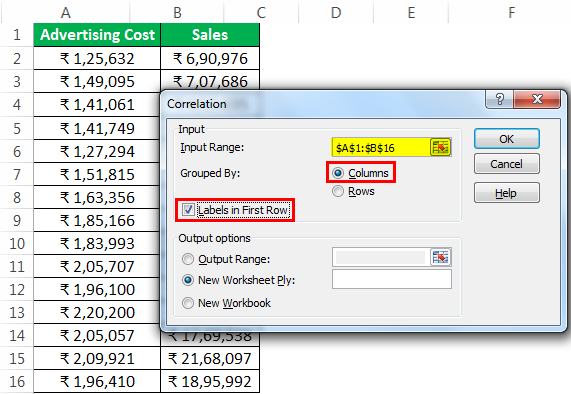The height and width of the screenshot is (394, 571).
Task: Select column D header
Action: click(x=336, y=12)
